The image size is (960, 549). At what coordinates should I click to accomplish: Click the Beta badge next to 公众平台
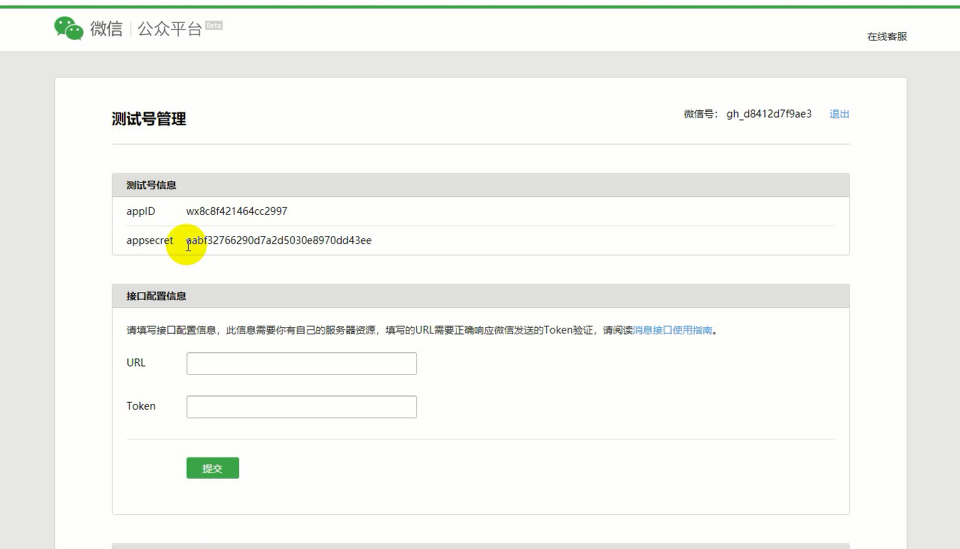(214, 25)
